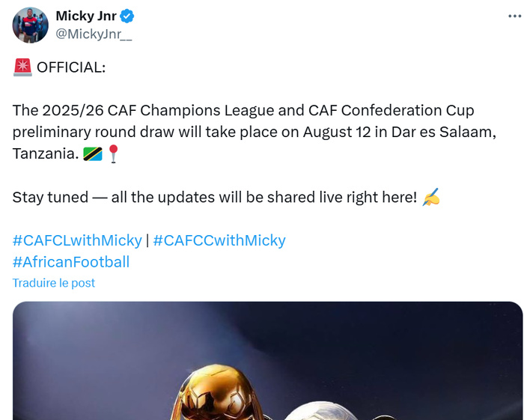
Task: Open the attached post image
Action: click(267, 360)
